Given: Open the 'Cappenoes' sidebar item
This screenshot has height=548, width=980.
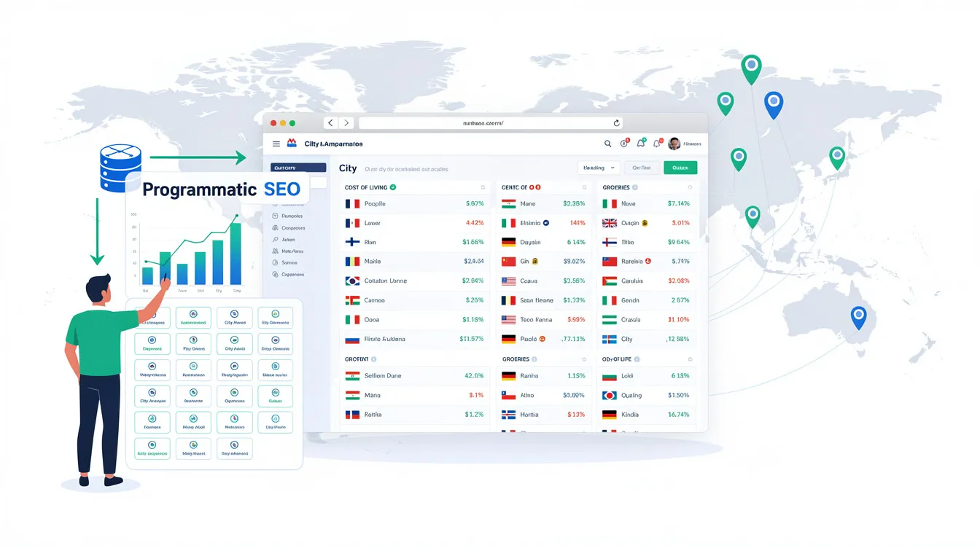Looking at the screenshot, I should pos(288,275).
